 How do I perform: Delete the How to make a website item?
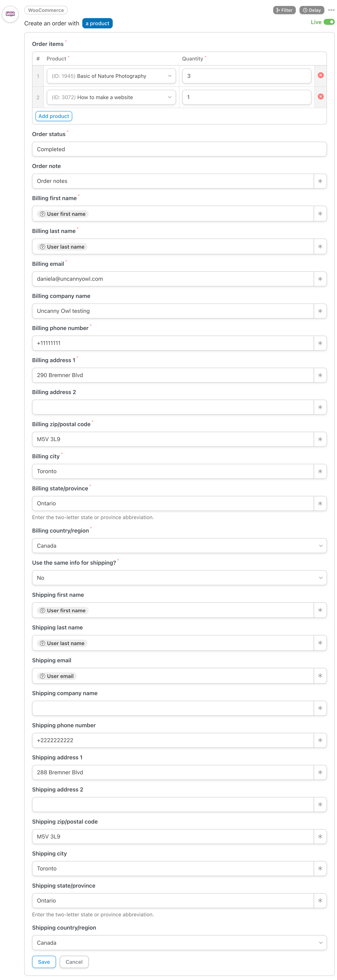[320, 97]
